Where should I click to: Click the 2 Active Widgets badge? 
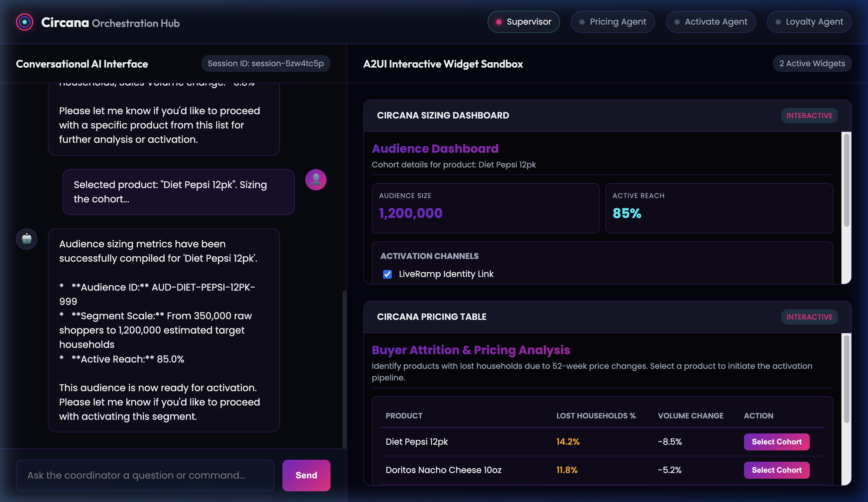click(812, 64)
